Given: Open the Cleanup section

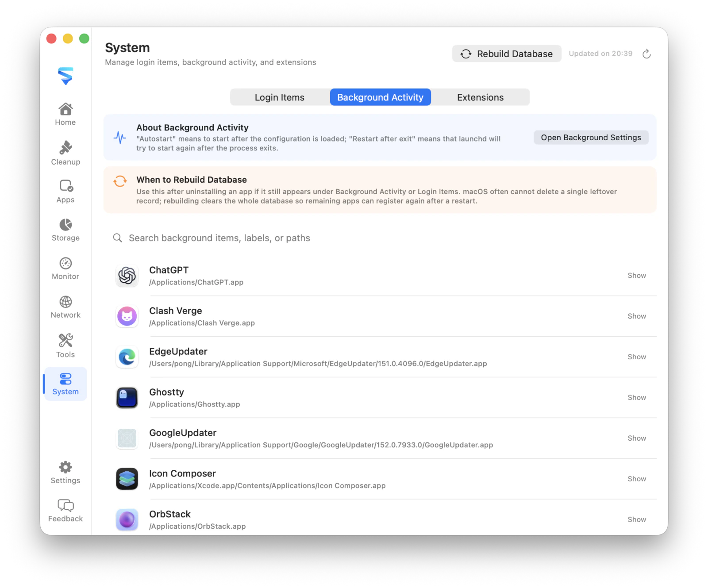Looking at the screenshot, I should pos(65,153).
